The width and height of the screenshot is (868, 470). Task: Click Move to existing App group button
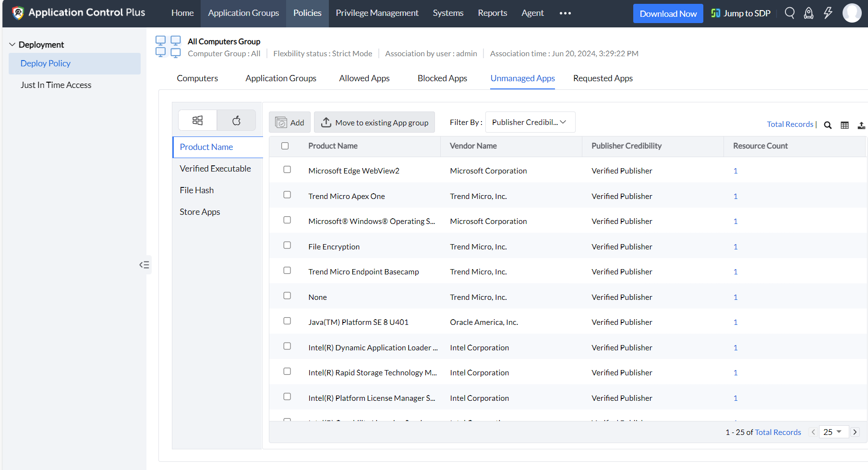(x=374, y=123)
